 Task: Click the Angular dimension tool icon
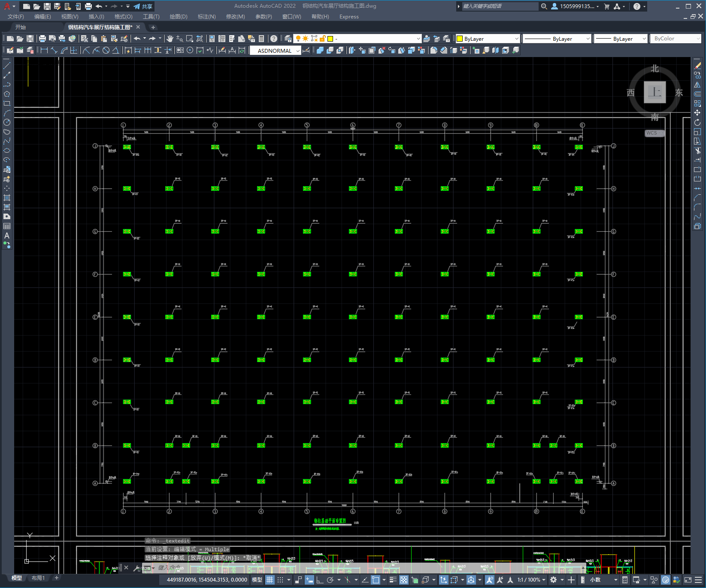(115, 50)
